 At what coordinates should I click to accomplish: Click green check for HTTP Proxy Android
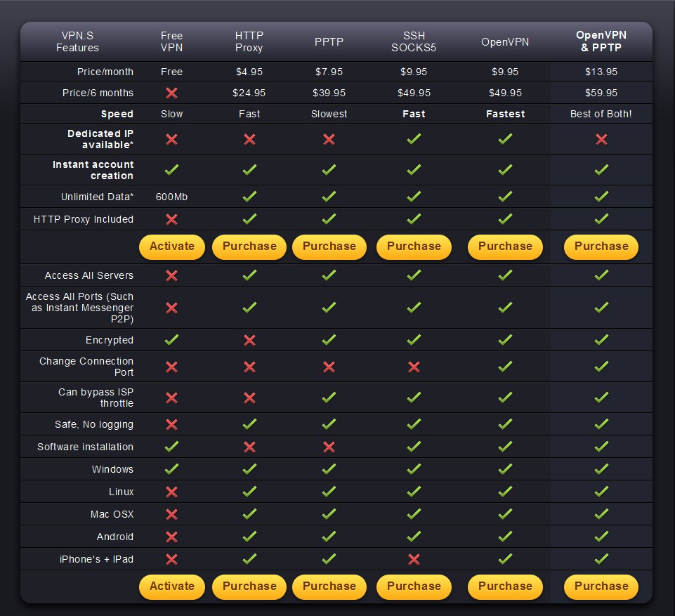click(249, 537)
